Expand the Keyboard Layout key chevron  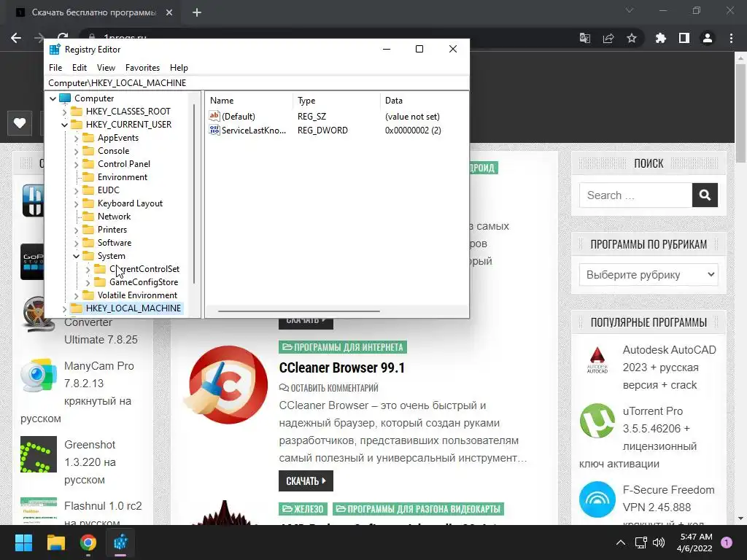76,204
